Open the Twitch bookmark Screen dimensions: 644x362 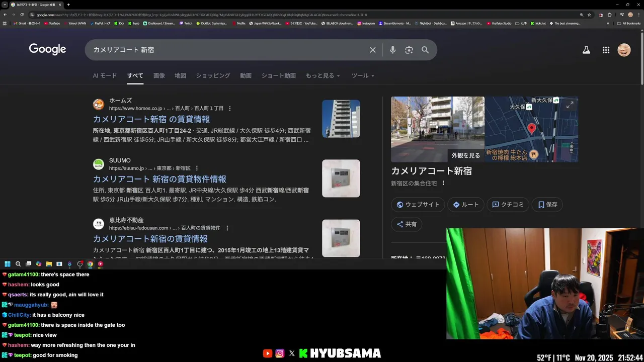click(186, 23)
